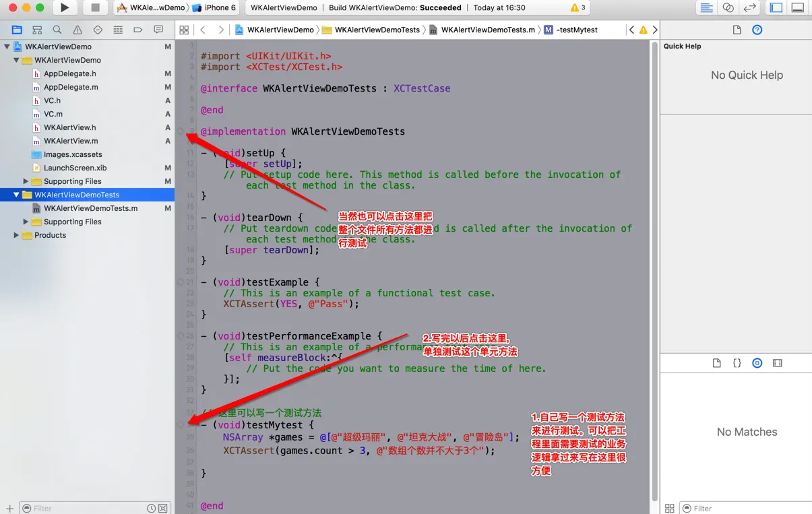
Task: Go back in editor history
Action: click(x=203, y=30)
